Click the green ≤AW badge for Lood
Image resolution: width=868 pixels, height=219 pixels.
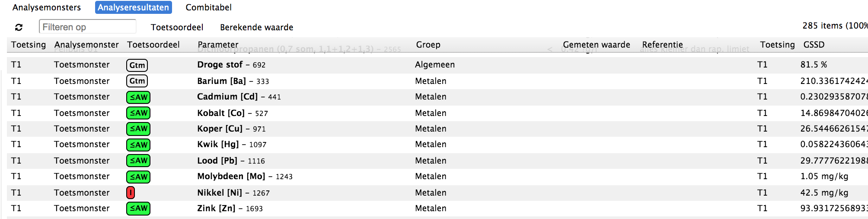(x=138, y=161)
